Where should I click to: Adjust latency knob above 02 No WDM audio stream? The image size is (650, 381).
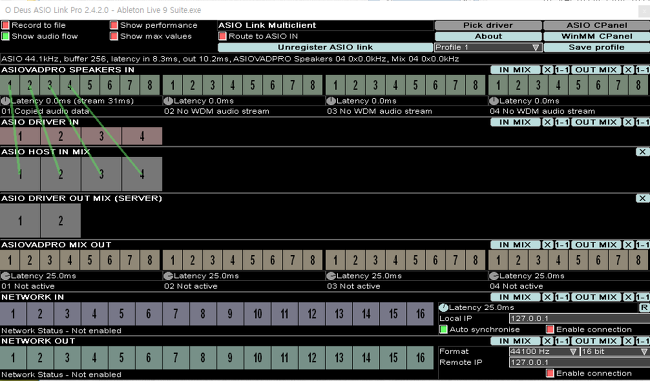point(168,101)
